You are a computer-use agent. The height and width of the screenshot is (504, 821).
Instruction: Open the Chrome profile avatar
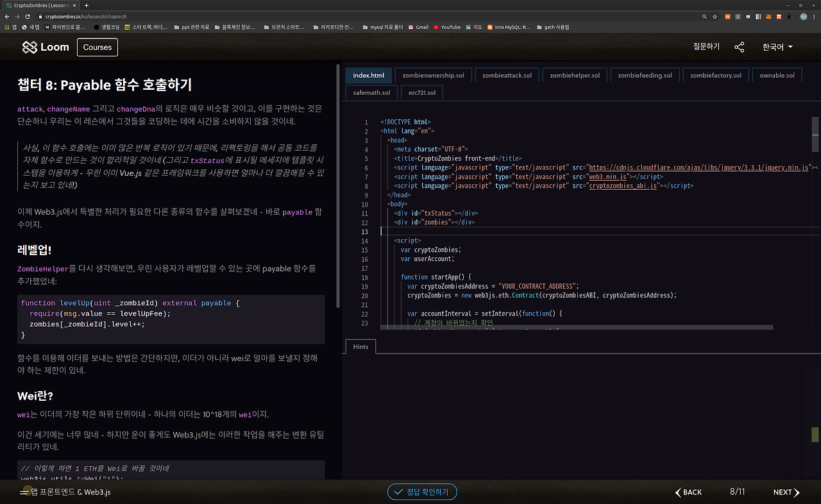tap(804, 16)
